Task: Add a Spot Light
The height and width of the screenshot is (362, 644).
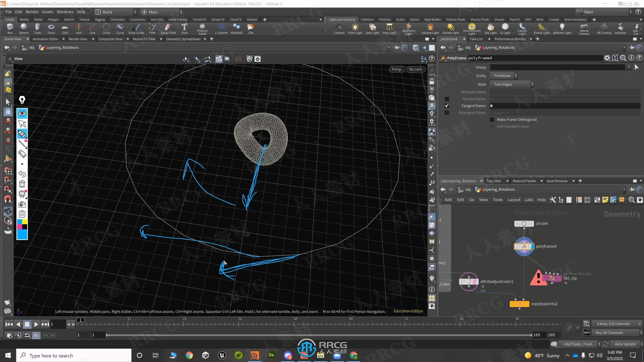Action: click(372, 29)
